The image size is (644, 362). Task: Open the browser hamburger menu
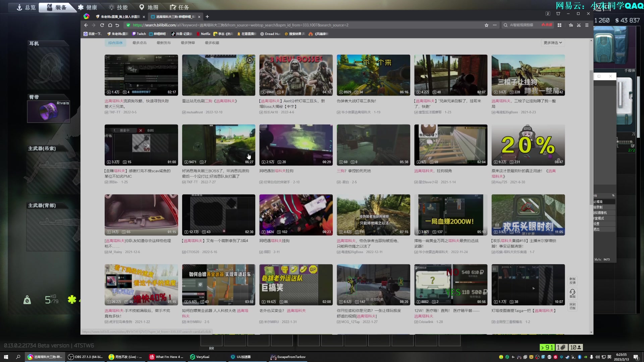(x=587, y=25)
